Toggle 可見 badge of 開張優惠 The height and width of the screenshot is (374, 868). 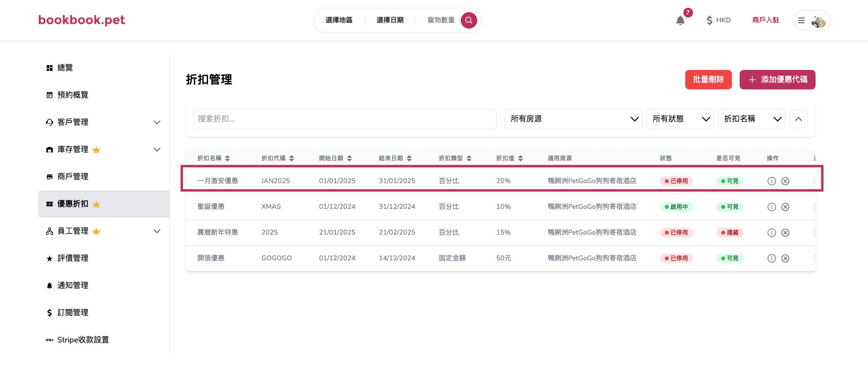[729, 258]
